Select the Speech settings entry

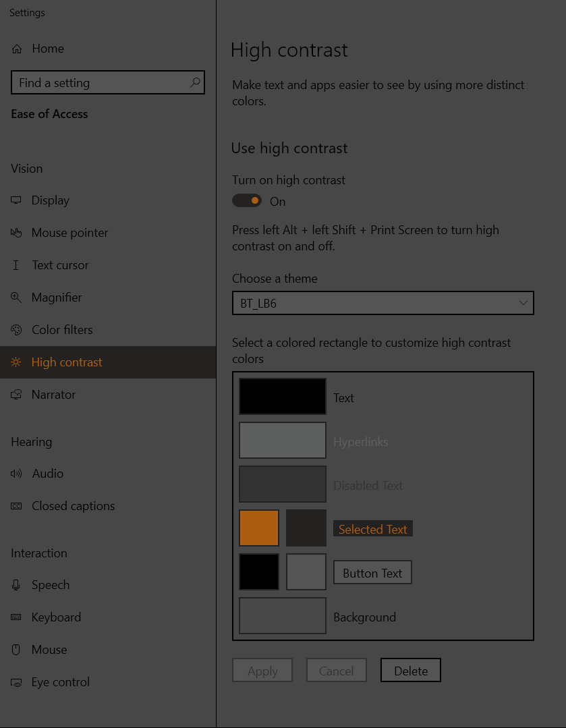point(51,585)
